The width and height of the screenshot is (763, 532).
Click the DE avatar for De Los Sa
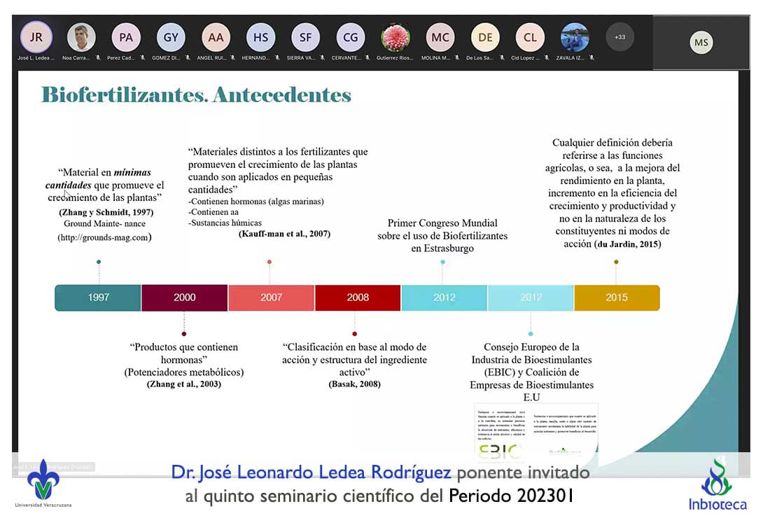pyautogui.click(x=485, y=37)
